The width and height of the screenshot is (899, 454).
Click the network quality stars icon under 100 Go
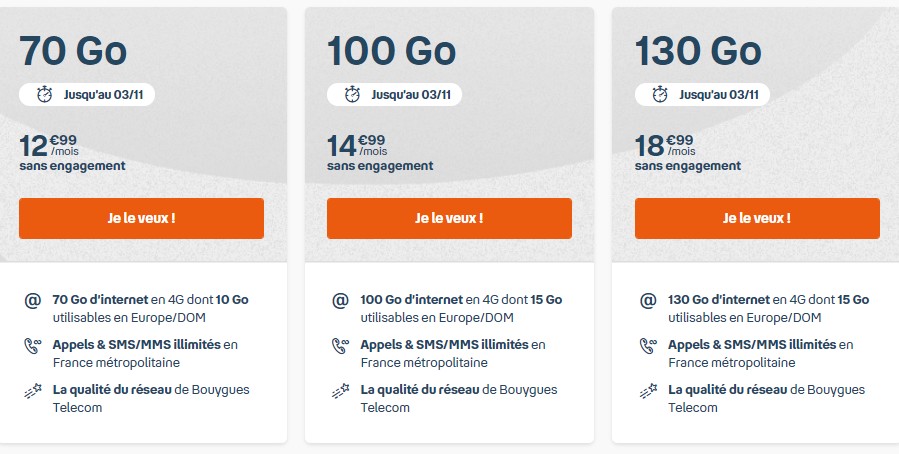tap(340, 391)
